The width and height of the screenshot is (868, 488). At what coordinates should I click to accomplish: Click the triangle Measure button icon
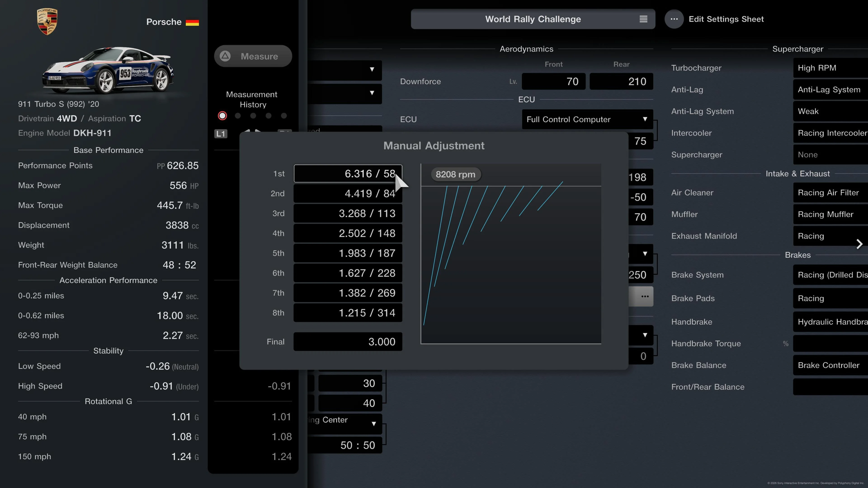pyautogui.click(x=225, y=56)
